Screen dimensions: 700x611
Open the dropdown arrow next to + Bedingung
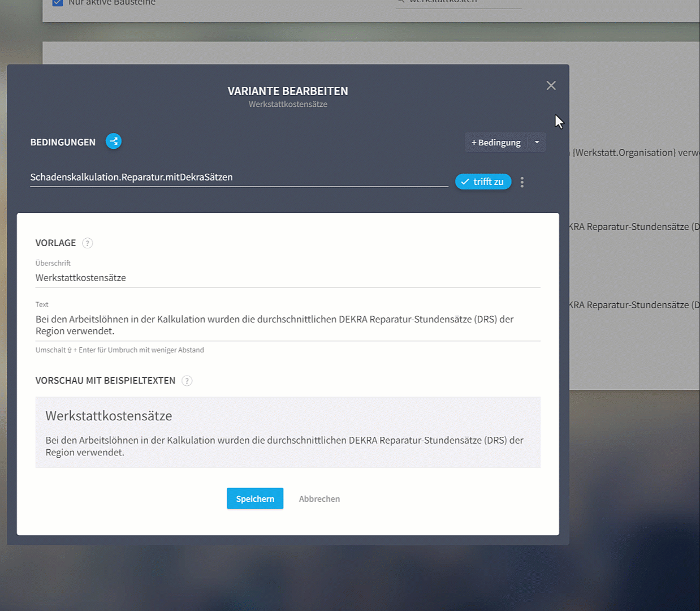pos(537,143)
